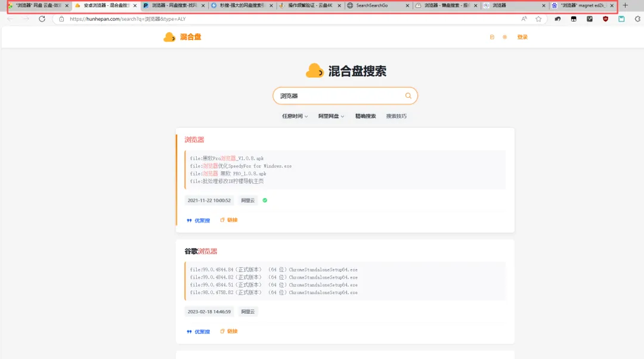Click the browser forward arrow
644x359 pixels.
[26, 19]
